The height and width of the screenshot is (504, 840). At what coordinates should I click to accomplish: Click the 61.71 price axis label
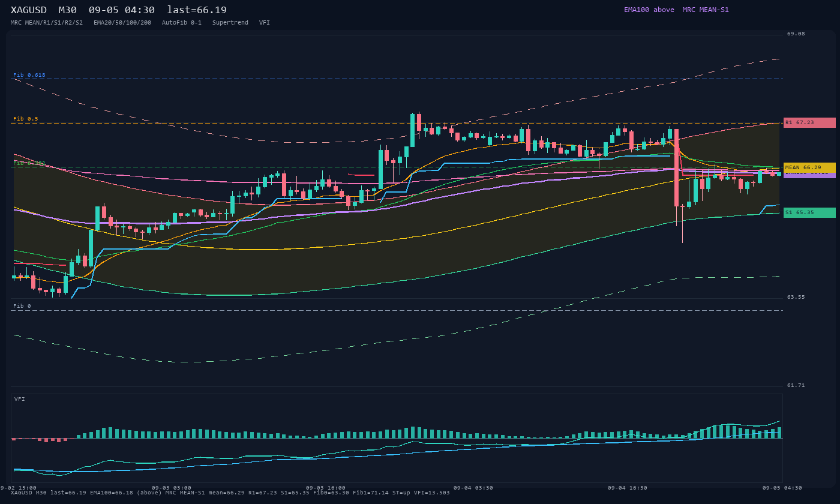(x=796, y=385)
